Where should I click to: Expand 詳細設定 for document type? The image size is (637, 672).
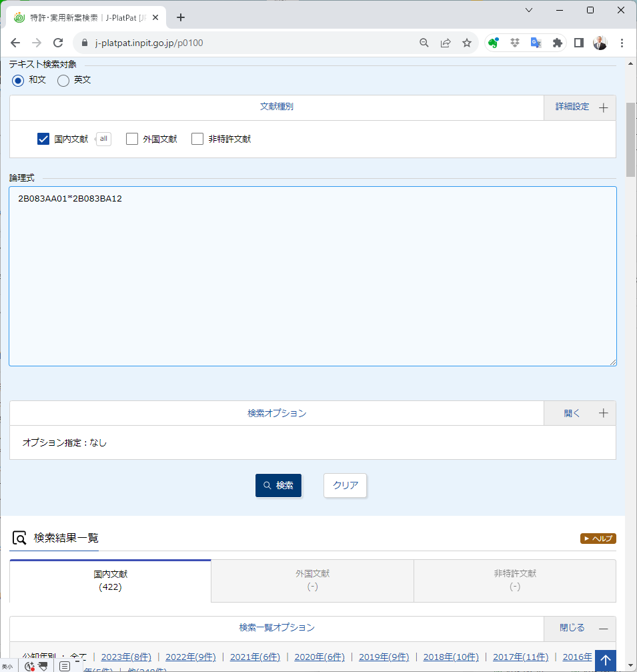click(580, 107)
